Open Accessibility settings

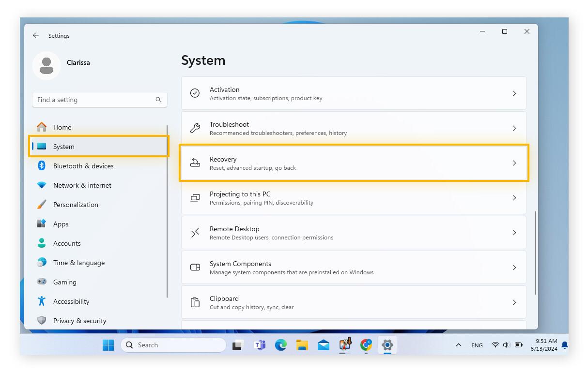click(x=71, y=301)
